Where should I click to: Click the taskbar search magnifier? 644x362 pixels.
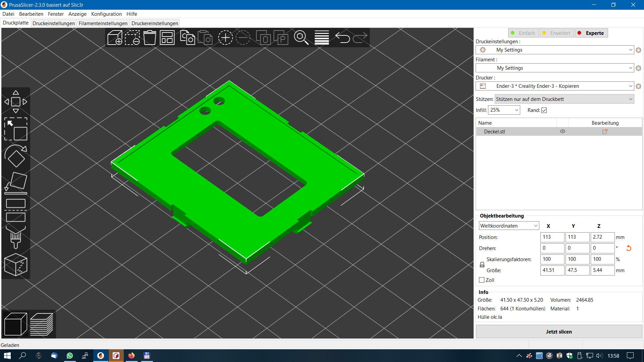click(x=23, y=356)
